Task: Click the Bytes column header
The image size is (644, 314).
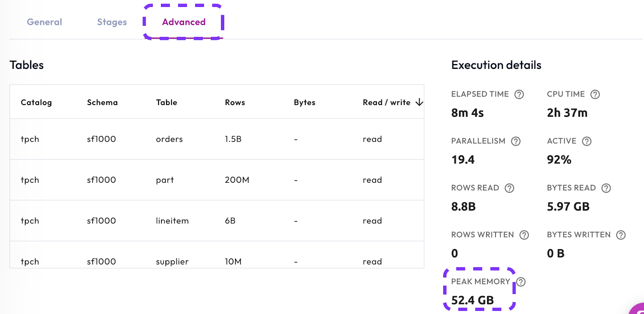Action: 304,102
